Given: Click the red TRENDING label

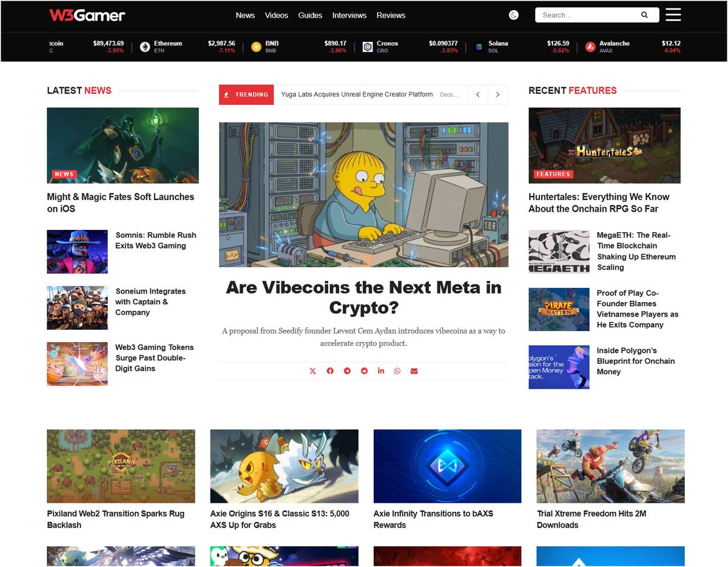Looking at the screenshot, I should (x=246, y=95).
